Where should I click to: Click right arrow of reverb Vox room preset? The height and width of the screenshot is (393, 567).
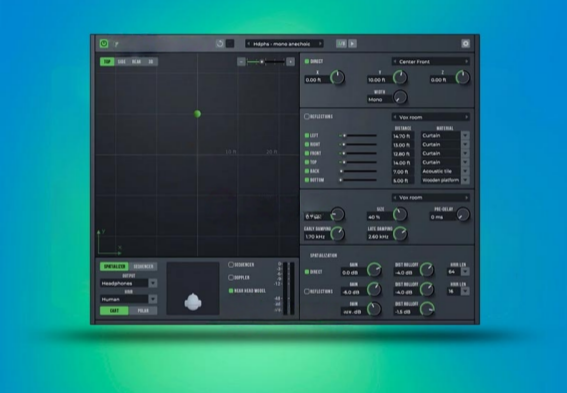tap(466, 198)
